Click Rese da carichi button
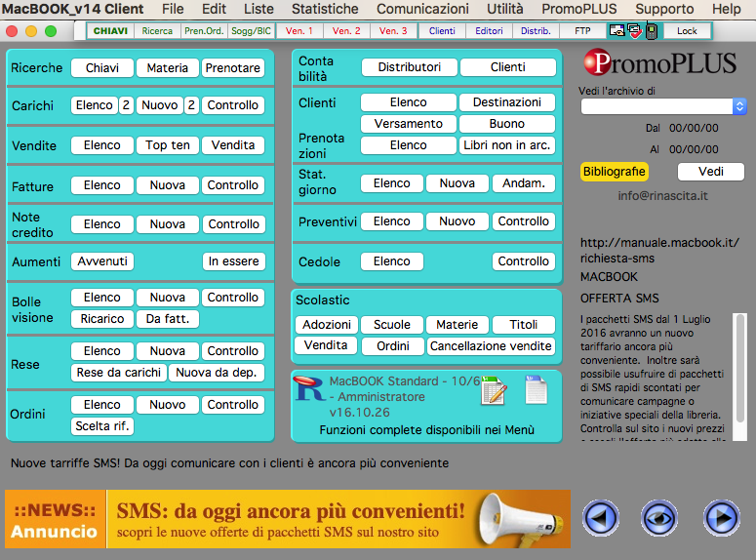The image size is (756, 560). (x=119, y=373)
